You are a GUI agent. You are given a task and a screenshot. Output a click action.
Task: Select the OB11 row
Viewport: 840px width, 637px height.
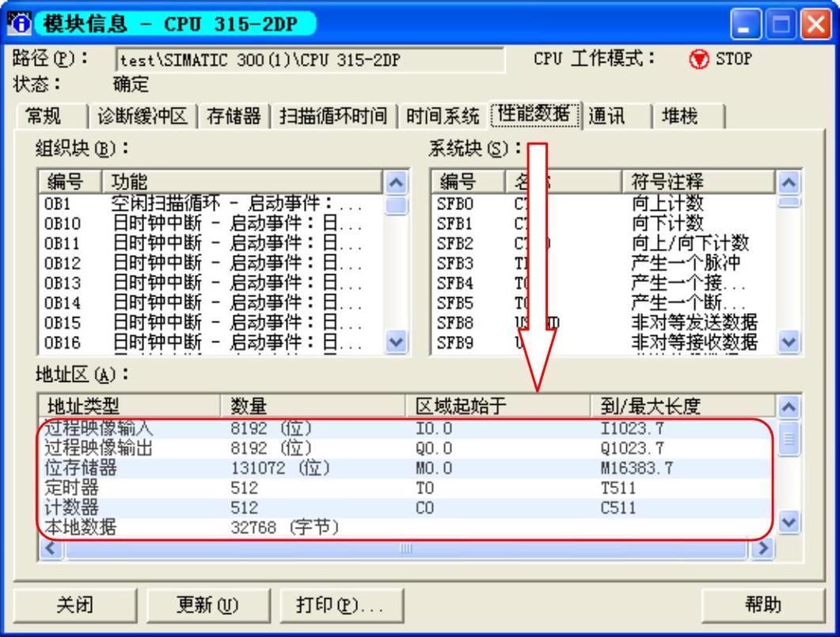click(x=211, y=243)
